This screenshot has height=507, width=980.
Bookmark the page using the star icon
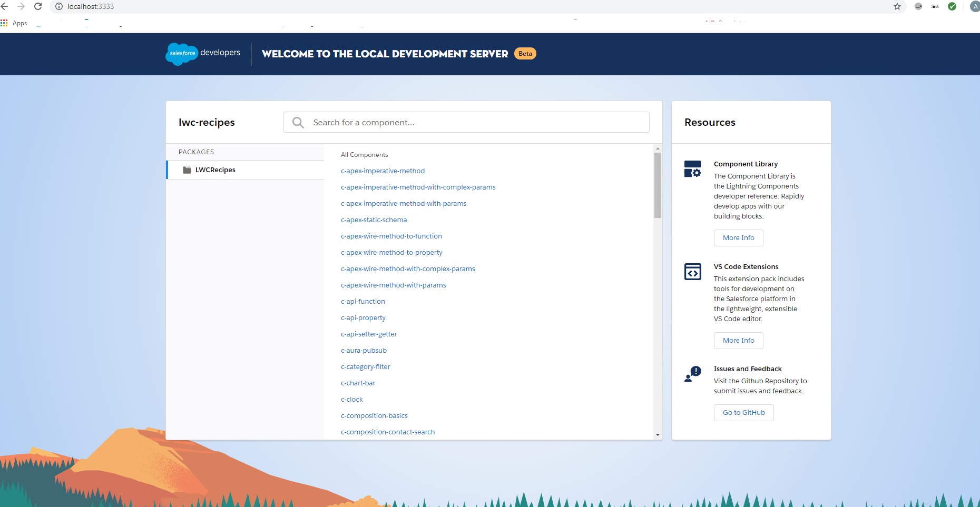tap(896, 7)
